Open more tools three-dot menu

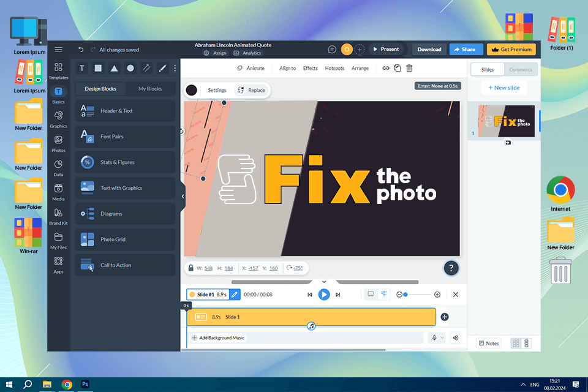point(175,68)
